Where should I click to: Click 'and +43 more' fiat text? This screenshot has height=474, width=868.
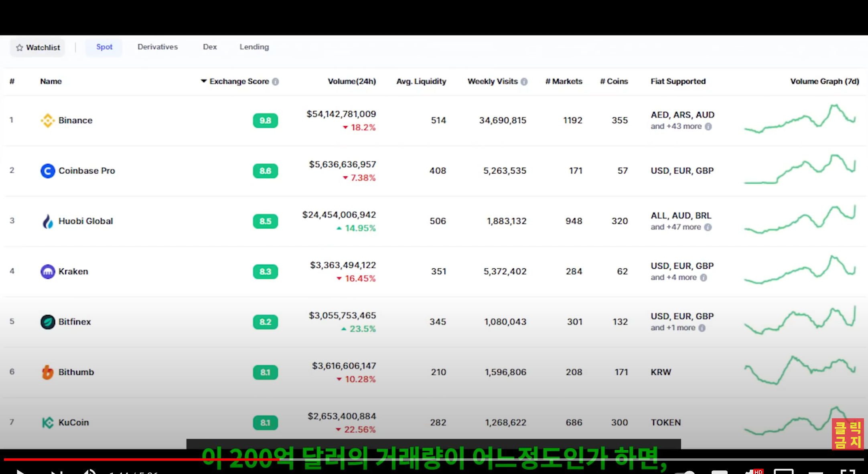676,127
